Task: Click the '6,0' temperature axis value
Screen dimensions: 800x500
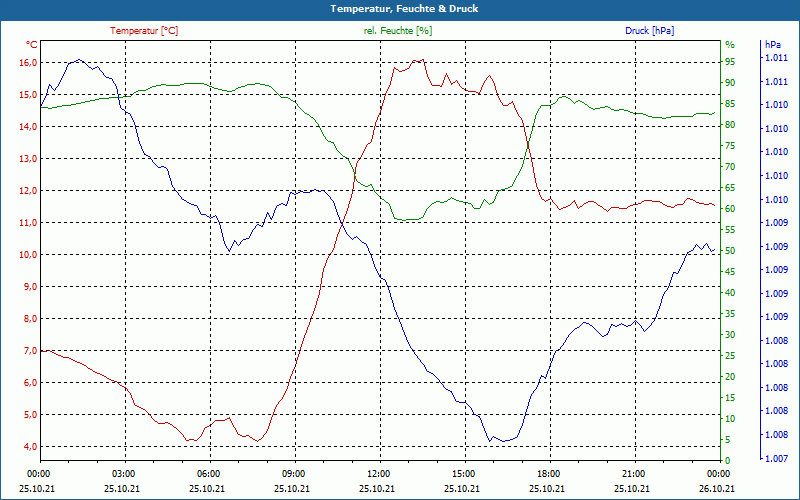Action: (30, 383)
